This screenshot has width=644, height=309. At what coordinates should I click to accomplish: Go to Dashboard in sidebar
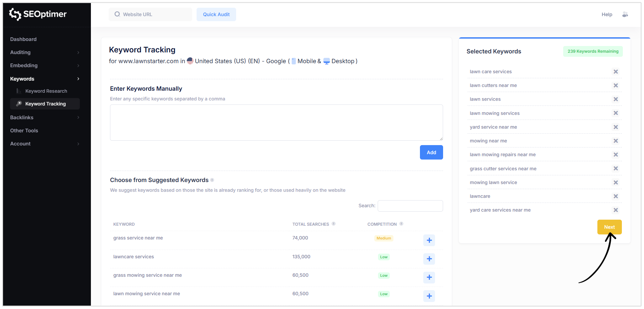pos(23,39)
